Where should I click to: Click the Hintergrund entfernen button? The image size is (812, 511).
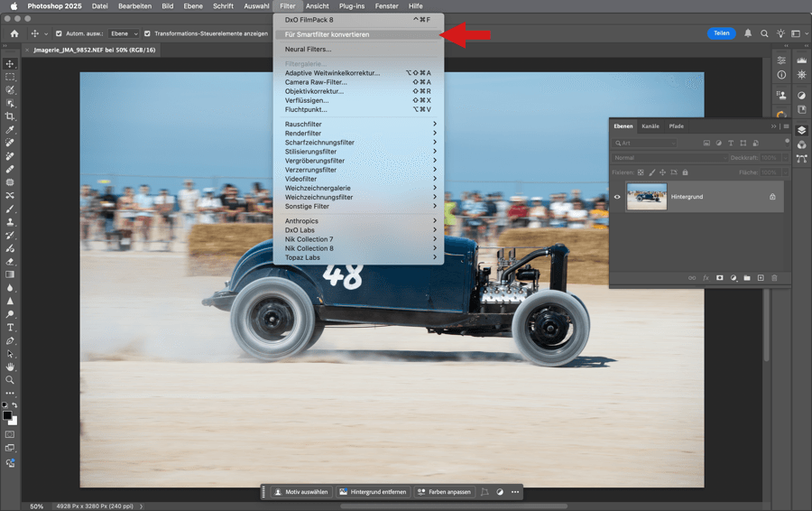(x=373, y=492)
